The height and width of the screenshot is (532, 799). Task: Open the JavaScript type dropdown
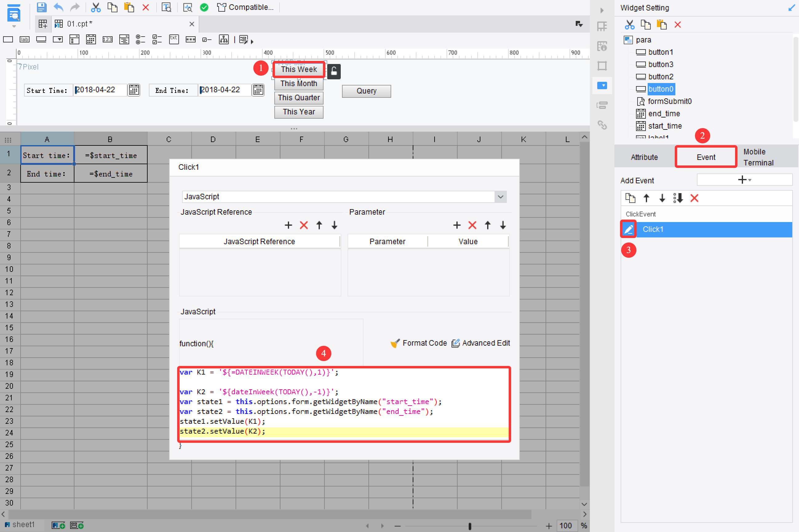pyautogui.click(x=500, y=197)
